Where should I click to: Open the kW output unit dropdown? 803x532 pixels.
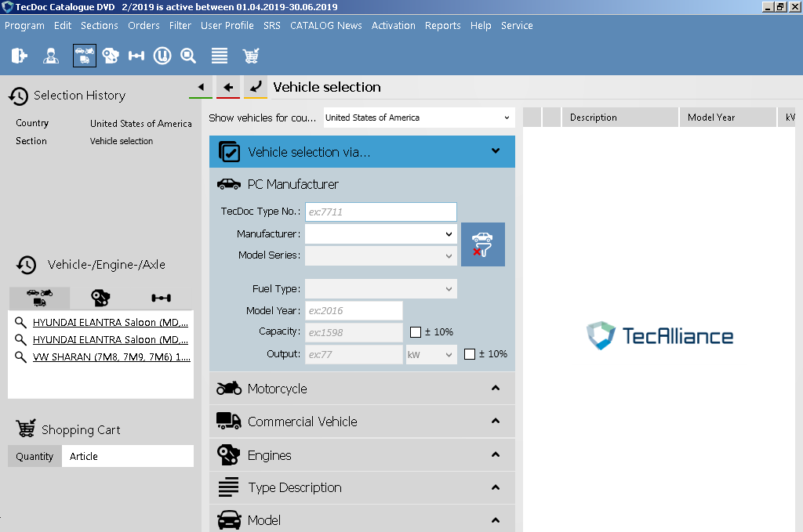click(x=431, y=354)
